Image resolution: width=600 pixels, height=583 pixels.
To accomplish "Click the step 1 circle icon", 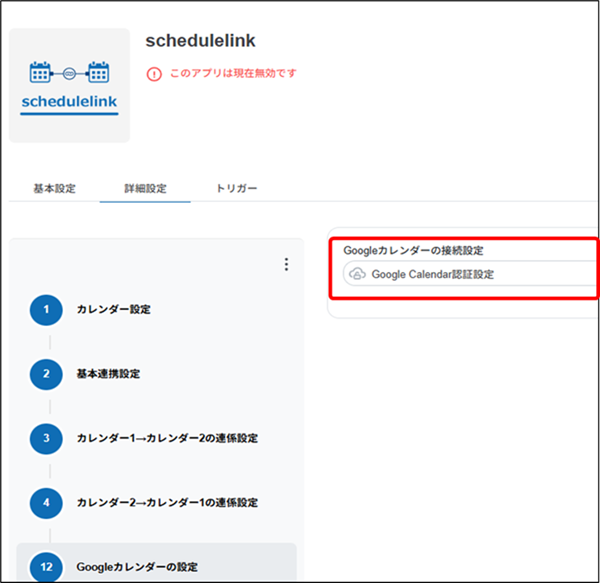I will pos(46,310).
